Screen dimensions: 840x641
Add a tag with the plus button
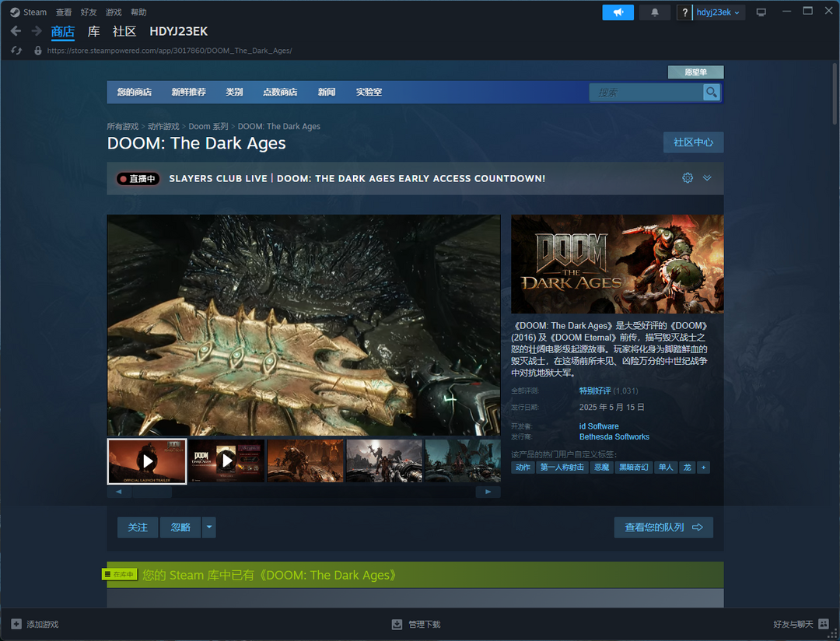(704, 468)
